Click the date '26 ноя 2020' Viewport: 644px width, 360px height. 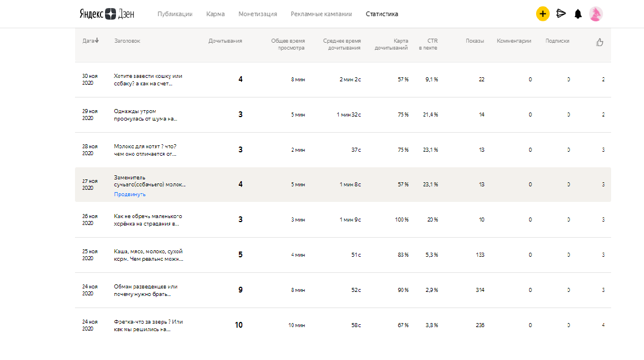coord(89,220)
